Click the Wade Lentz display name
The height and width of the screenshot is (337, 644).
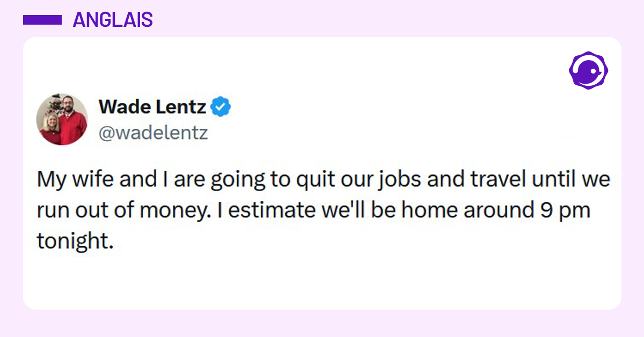tap(152, 107)
